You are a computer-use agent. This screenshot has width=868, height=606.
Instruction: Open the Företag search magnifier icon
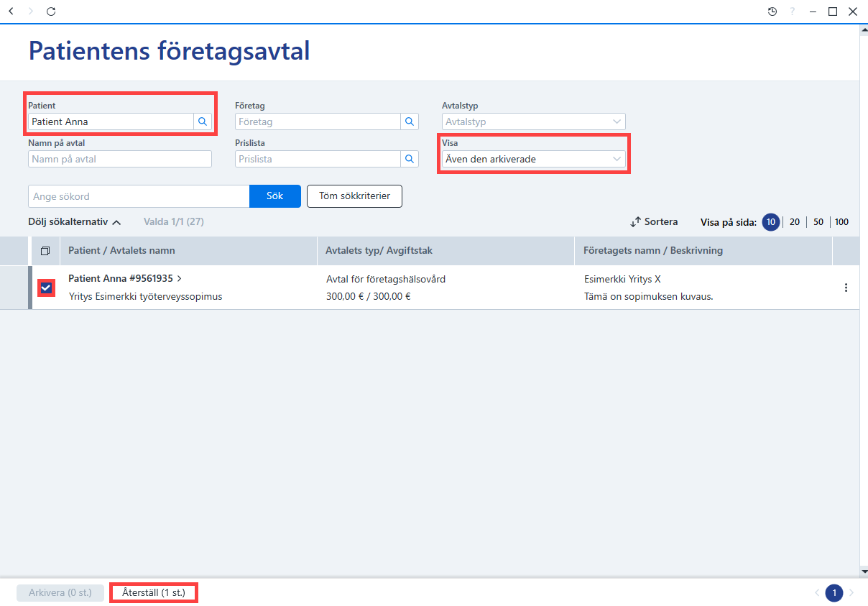coord(410,121)
